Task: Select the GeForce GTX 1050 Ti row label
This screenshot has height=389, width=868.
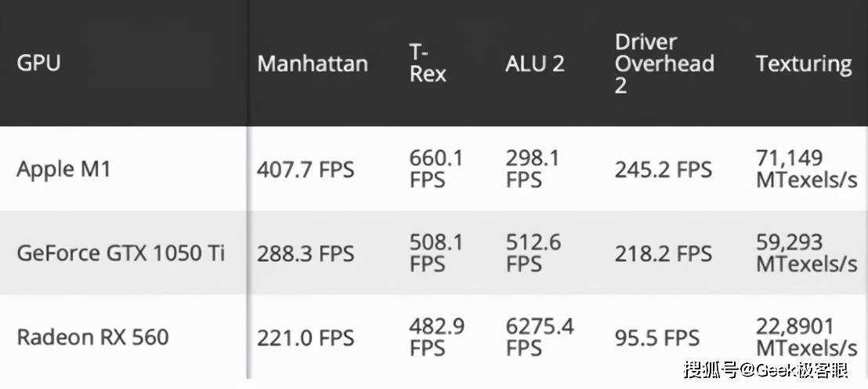Action: point(121,253)
